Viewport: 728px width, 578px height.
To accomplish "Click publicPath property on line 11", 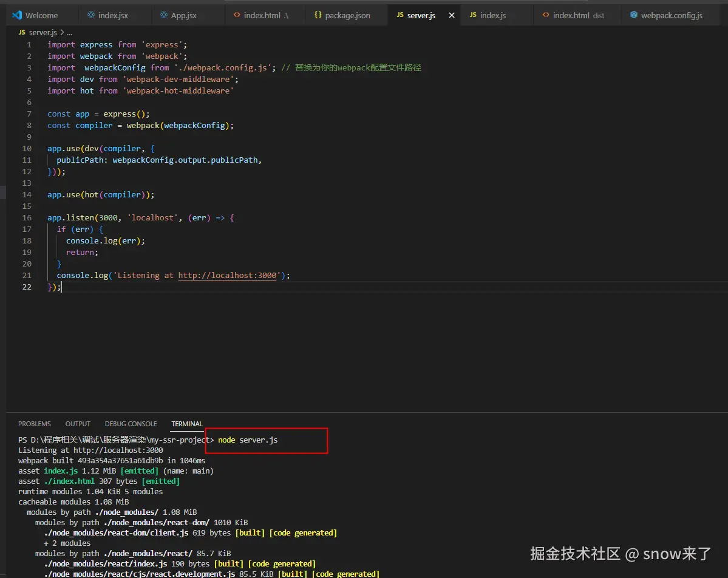I will [80, 160].
